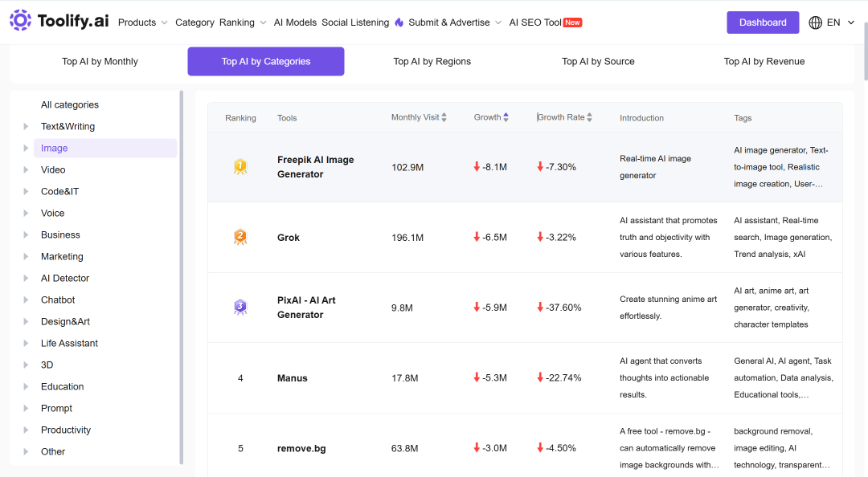This screenshot has width=868, height=477.
Task: Sort by Growth column arrows
Action: (x=506, y=117)
